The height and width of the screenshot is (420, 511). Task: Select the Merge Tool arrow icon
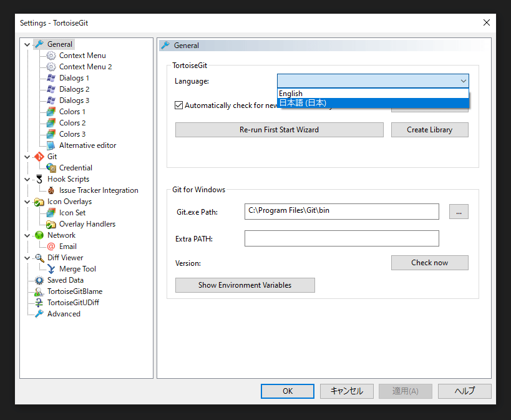tap(51, 269)
